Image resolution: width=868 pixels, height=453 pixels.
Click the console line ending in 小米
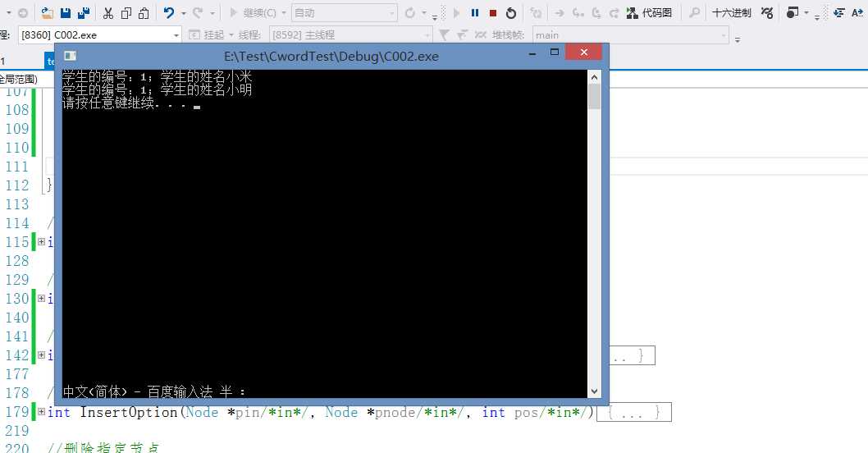(x=158, y=76)
